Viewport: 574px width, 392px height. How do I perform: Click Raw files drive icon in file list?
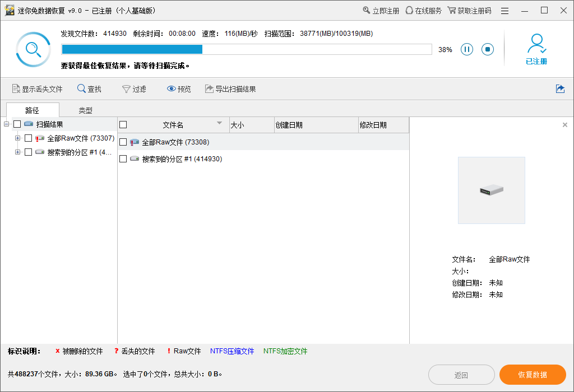(x=135, y=142)
